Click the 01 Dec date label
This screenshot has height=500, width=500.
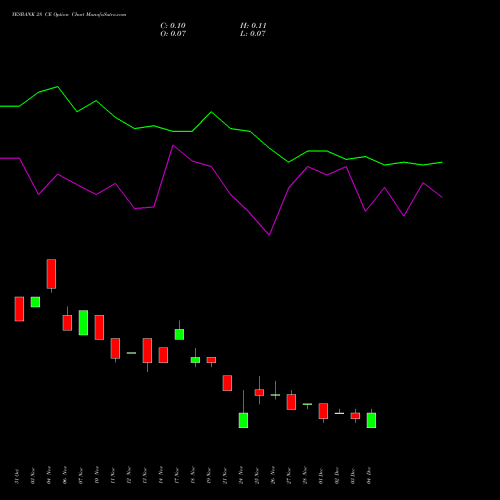pos(321,476)
